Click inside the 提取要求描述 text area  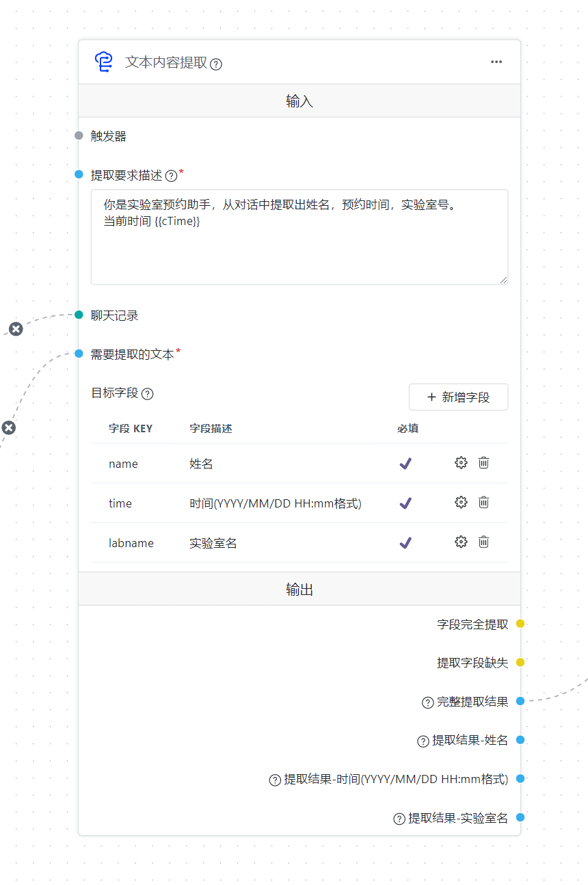coord(299,246)
